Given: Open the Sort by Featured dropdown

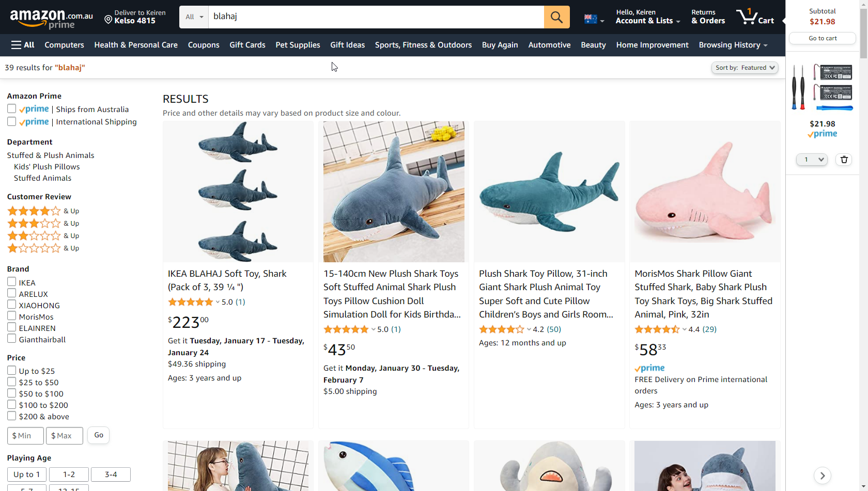Looking at the screenshot, I should point(745,68).
